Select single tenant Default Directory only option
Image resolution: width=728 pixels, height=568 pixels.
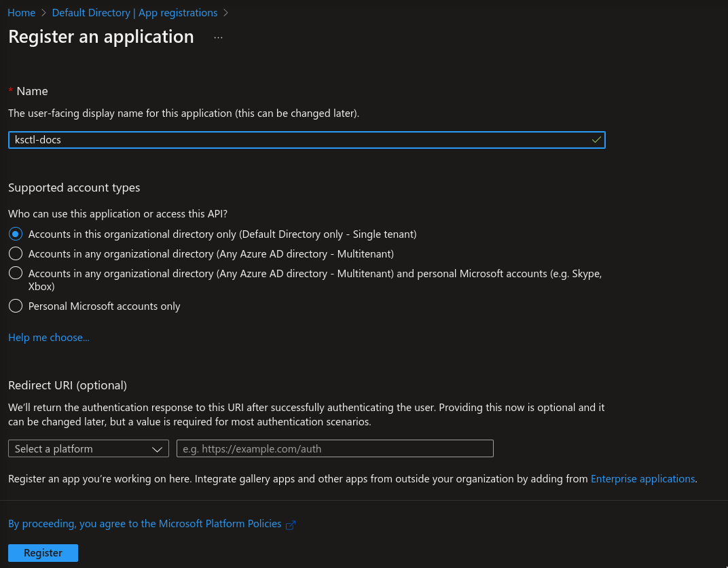coord(16,234)
